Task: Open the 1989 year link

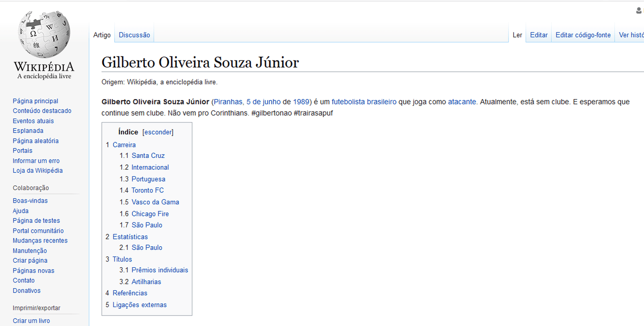Action: pos(301,102)
